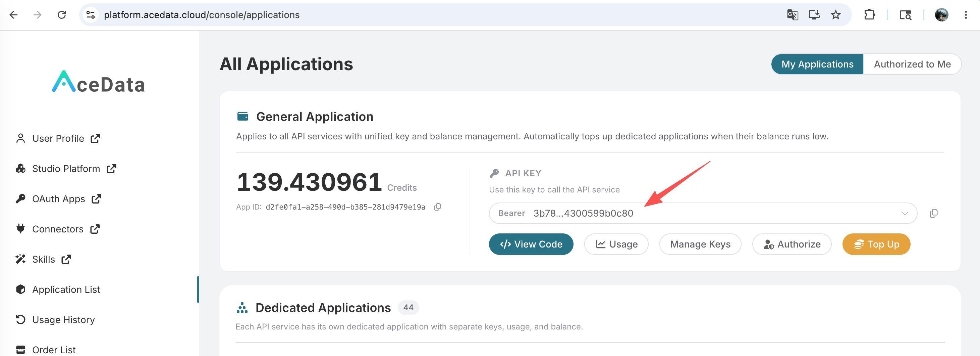
Task: Click the Dedicated Applications heading
Action: (323, 308)
